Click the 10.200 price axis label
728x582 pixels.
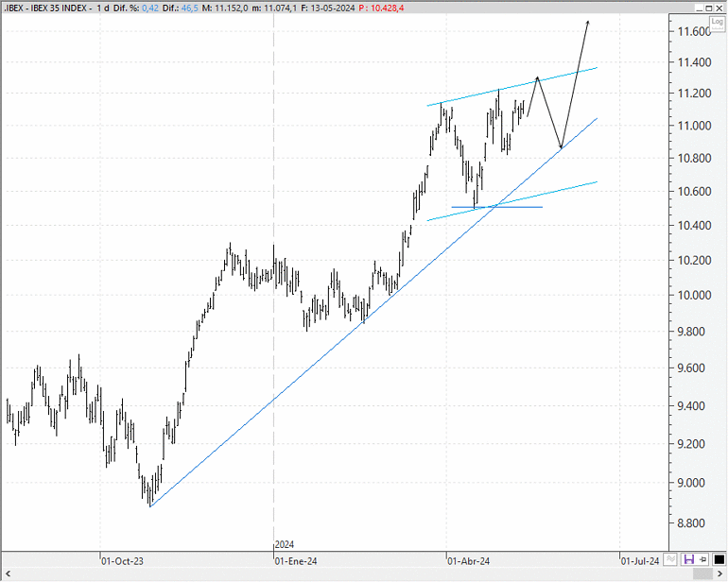[x=694, y=261]
